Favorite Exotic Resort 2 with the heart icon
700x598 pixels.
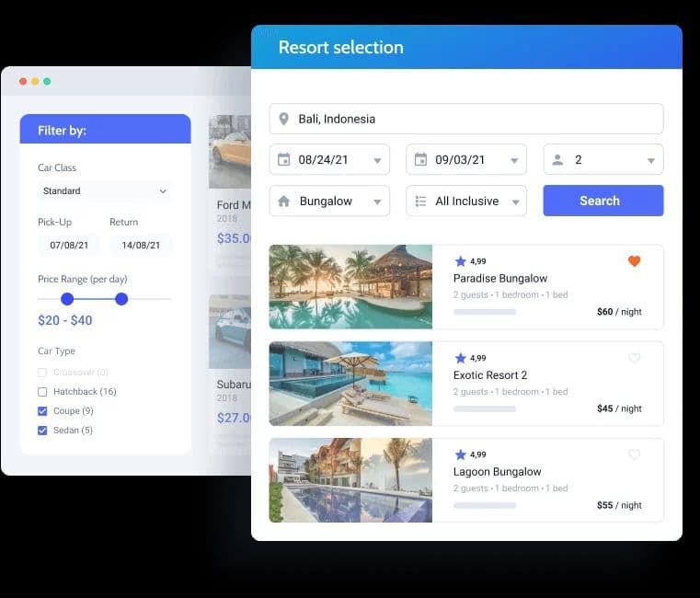pos(635,358)
